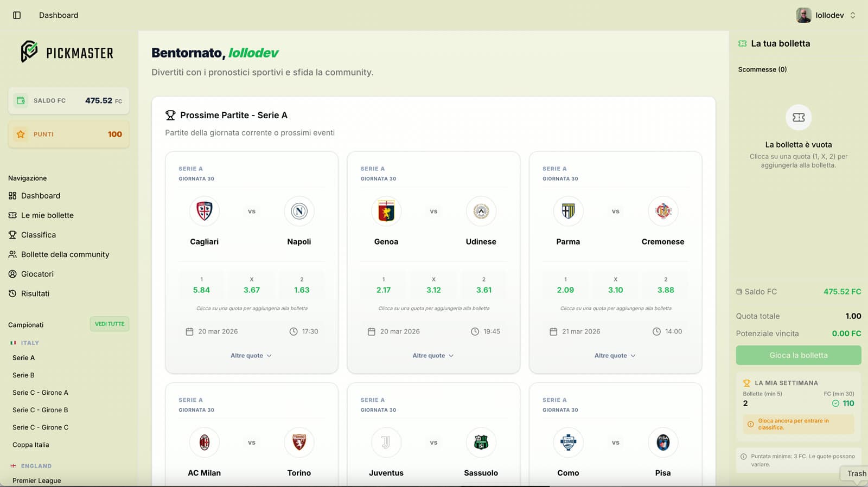Click the wallet icon beside Saldo FC
868x487 pixels.
[x=21, y=100]
